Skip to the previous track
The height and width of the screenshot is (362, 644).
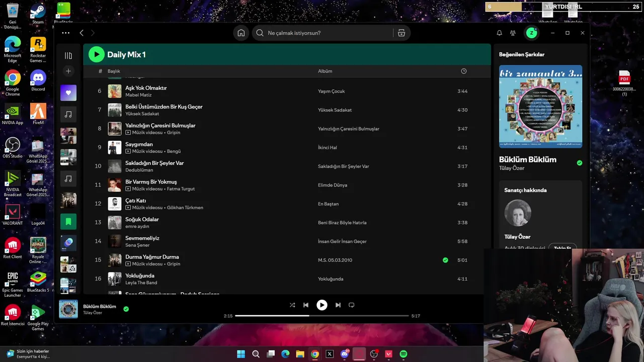pos(306,305)
